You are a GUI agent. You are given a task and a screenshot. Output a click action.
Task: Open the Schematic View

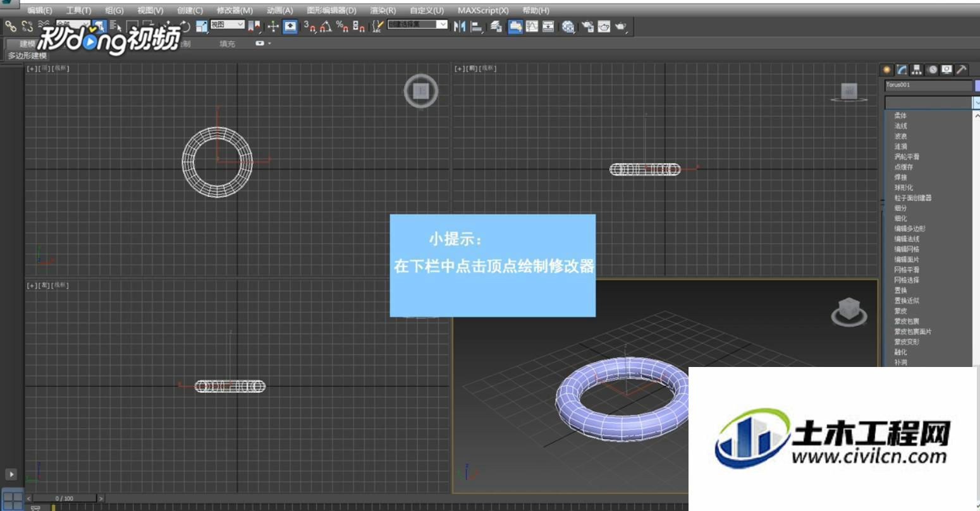coord(548,26)
